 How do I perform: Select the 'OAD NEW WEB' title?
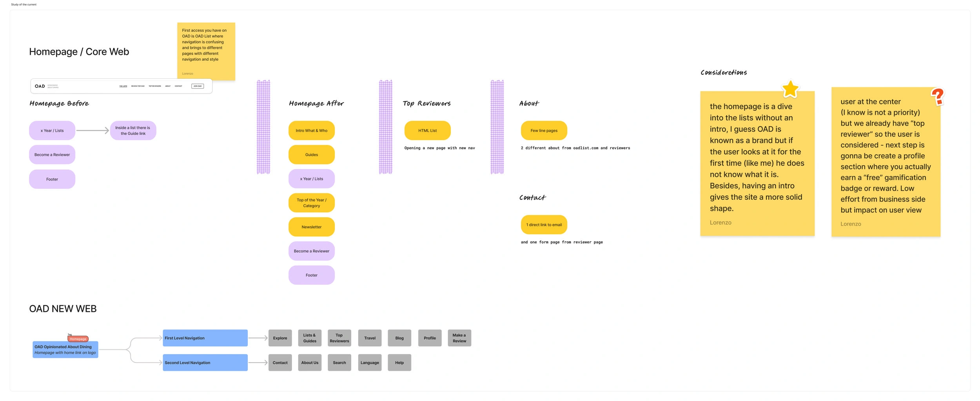tap(63, 309)
